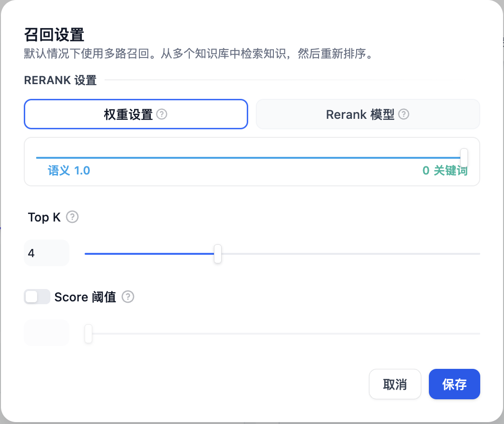The image size is (504, 424).
Task: Click the RERANK 设置 section heading
Action: click(60, 80)
